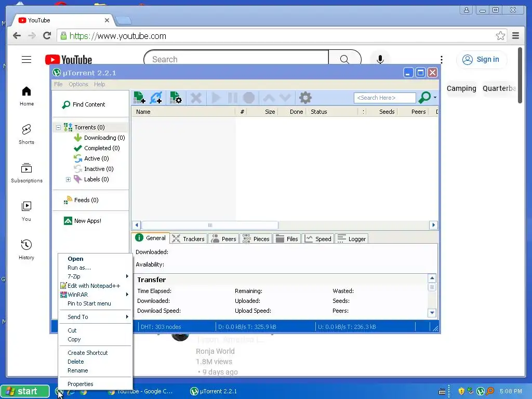
Task: Open search provider dropdown arrow in uTorrent
Action: click(x=435, y=98)
